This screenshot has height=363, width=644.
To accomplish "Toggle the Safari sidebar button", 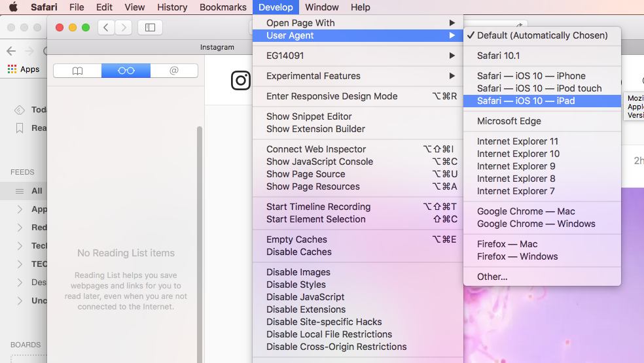I will point(150,27).
